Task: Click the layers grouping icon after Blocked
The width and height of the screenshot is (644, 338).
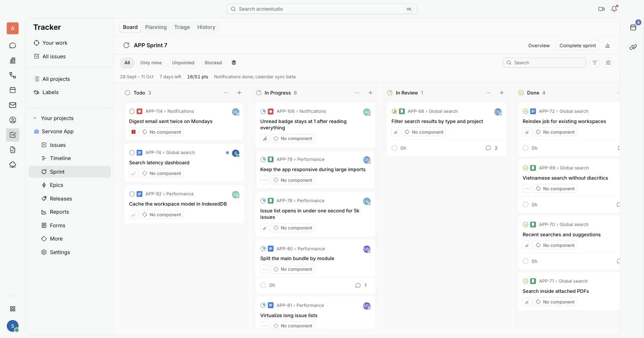Action: [234, 63]
